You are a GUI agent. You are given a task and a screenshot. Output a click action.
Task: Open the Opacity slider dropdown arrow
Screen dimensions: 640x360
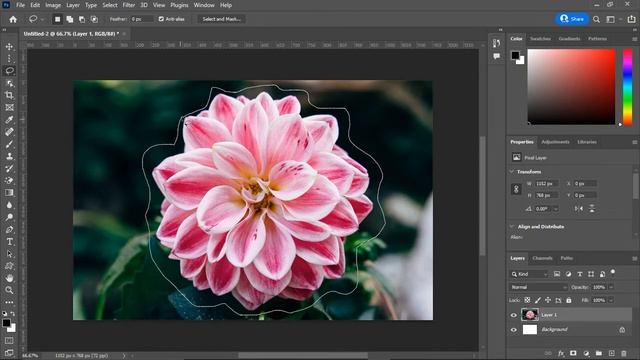(x=611, y=287)
